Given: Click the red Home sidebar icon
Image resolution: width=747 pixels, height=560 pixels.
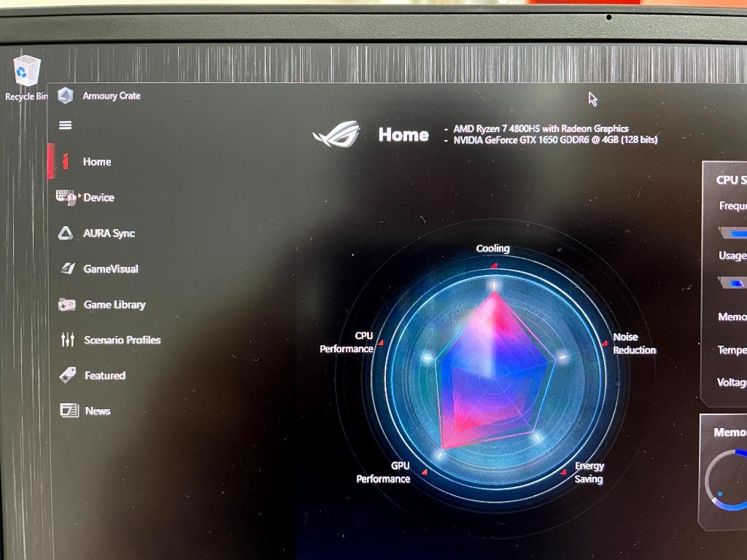Looking at the screenshot, I should [x=66, y=161].
